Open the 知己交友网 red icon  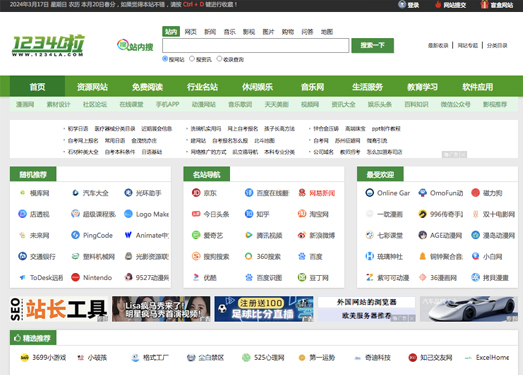pos(413,358)
